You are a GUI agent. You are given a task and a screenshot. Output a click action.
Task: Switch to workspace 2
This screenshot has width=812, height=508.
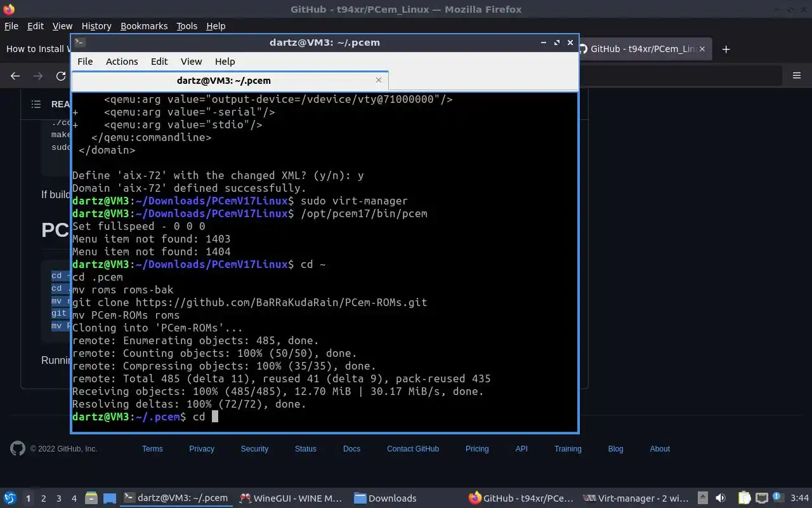(43, 498)
